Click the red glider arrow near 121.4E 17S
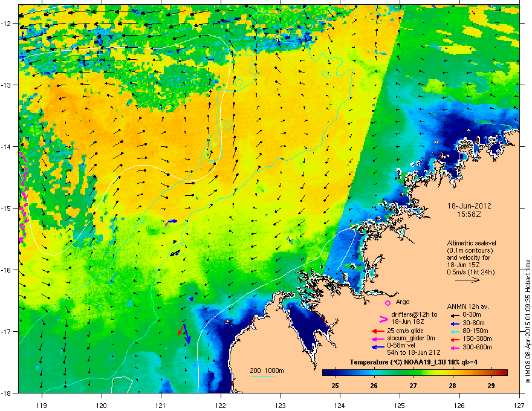532x411 pixels. pyautogui.click(x=181, y=330)
